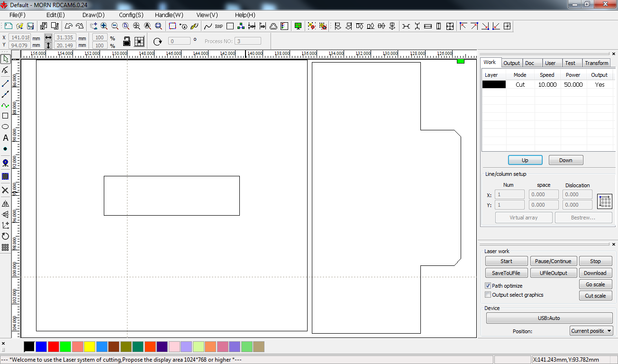618x364 pixels.
Task: Click the rotate angle icon
Action: tap(158, 41)
